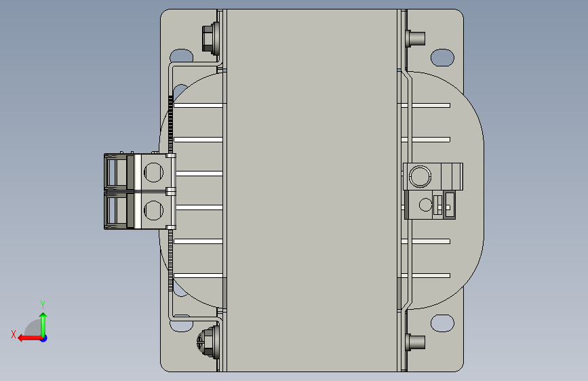
Task: Select the hex bolt at the top-left of the core
Action: (x=211, y=39)
